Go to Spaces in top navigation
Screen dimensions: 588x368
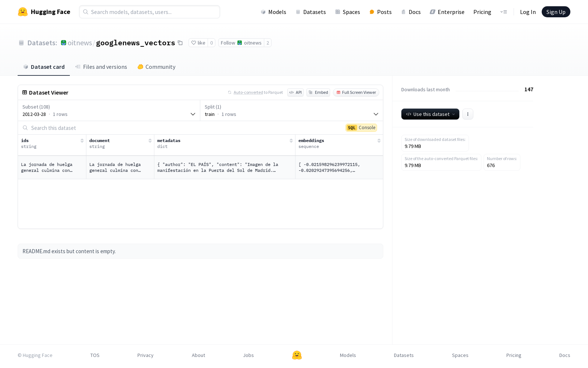click(348, 12)
